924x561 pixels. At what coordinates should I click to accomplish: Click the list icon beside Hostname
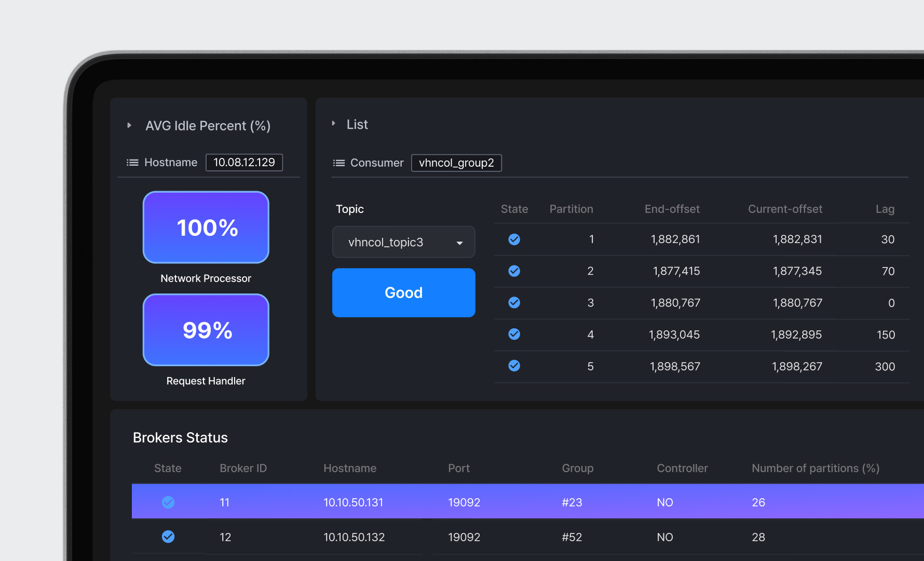tap(132, 163)
